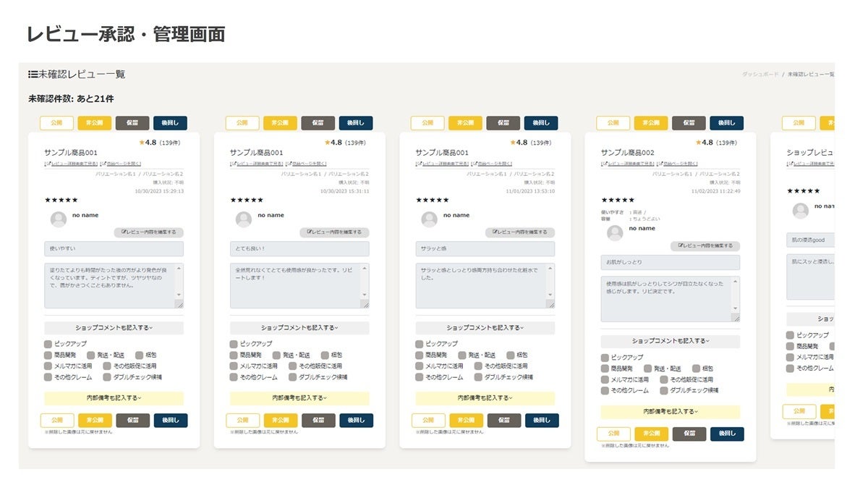868x493 pixels.
Task: Check ダブルチェック候補 in the サンプル商品002 card
Action: coord(665,390)
